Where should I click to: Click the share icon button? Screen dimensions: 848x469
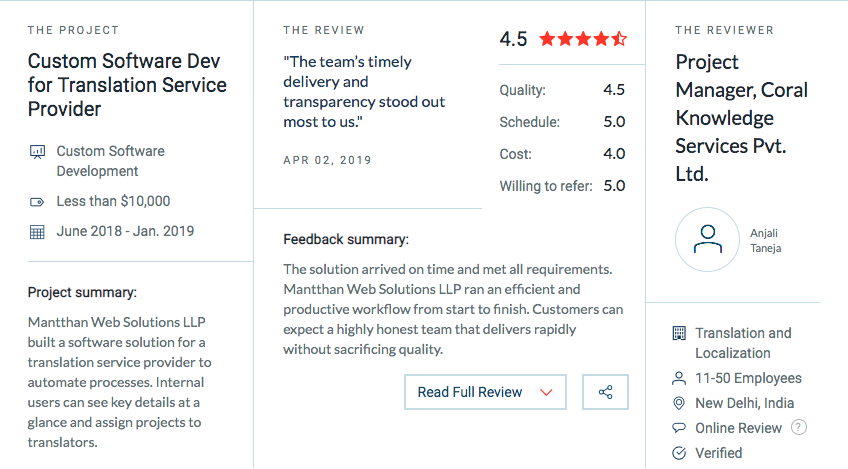(x=605, y=392)
